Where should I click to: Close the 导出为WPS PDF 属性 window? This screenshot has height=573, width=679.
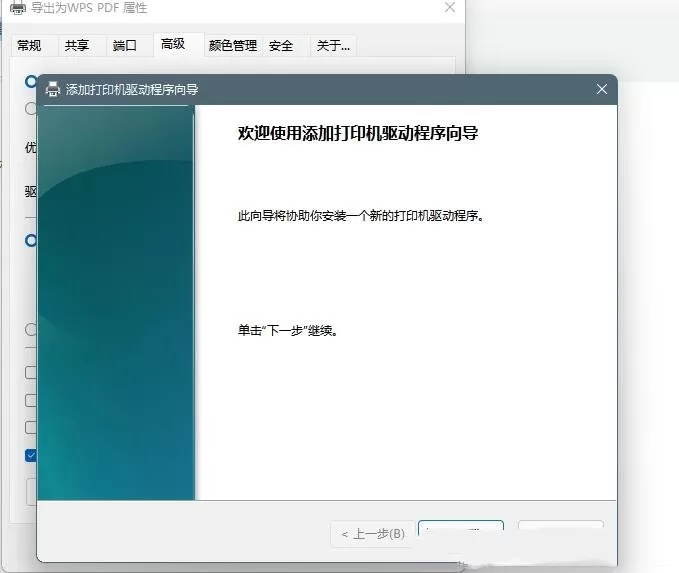pyautogui.click(x=450, y=7)
